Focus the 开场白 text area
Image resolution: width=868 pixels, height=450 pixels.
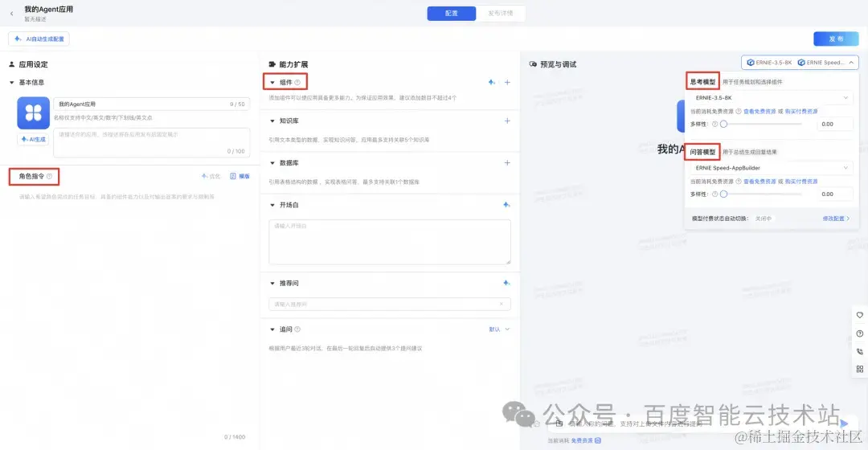click(x=390, y=242)
